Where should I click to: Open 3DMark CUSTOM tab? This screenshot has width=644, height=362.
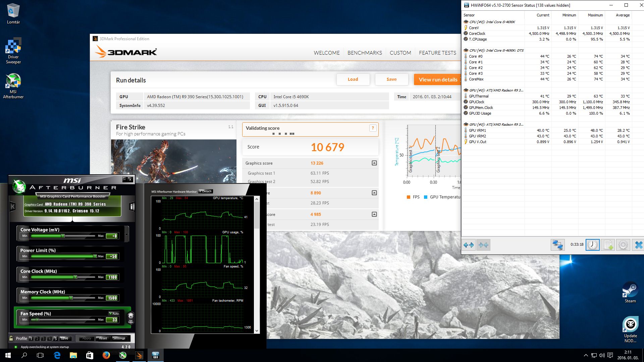(x=400, y=53)
